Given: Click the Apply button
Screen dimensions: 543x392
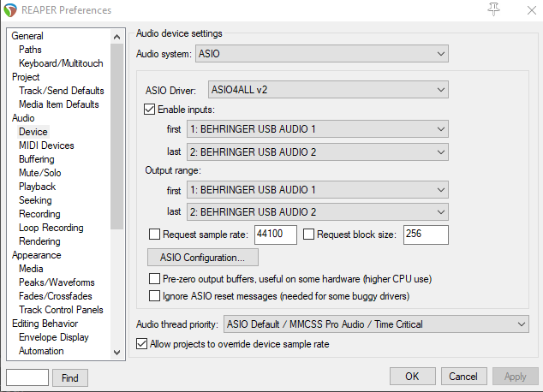Looking at the screenshot, I should 516,376.
